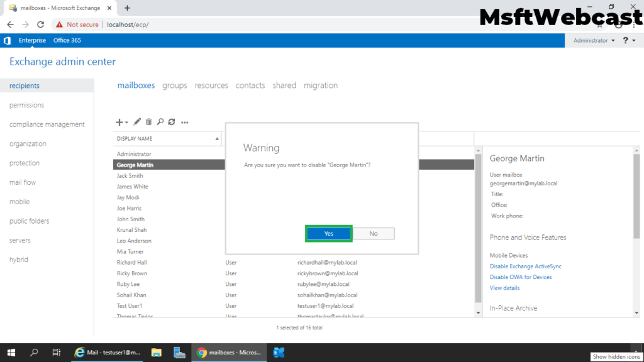Click the delete trash icon

tap(148, 122)
